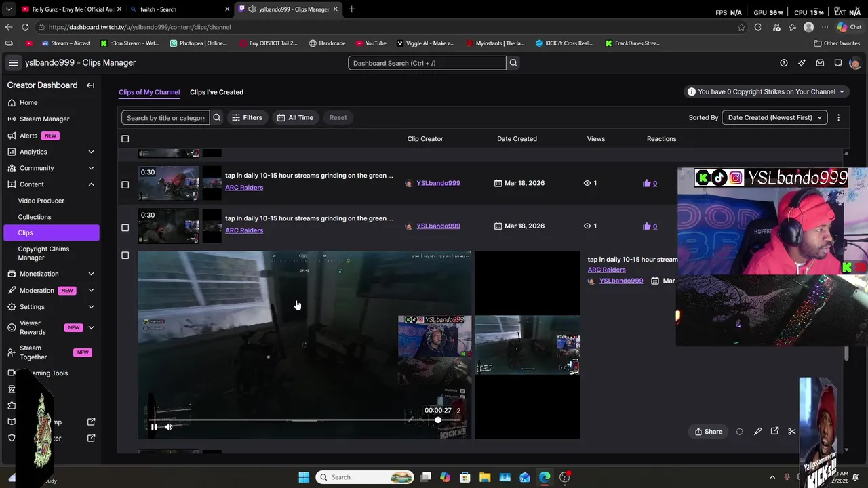Collapse the Creator Dashboard sidebar arrow
The width and height of the screenshot is (868, 488).
(90, 85)
